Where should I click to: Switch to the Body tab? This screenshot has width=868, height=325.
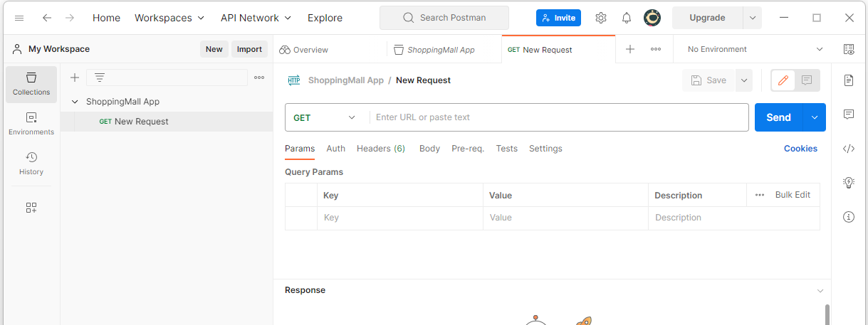(429, 149)
